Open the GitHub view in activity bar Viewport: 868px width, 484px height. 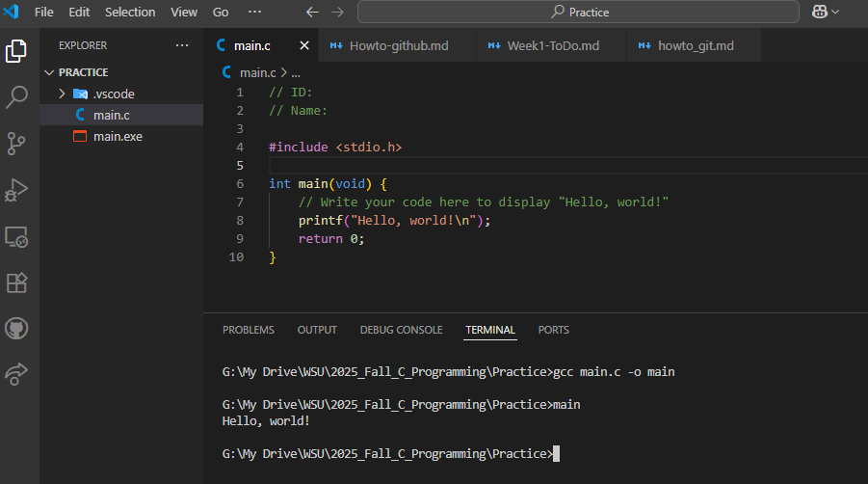(x=16, y=329)
